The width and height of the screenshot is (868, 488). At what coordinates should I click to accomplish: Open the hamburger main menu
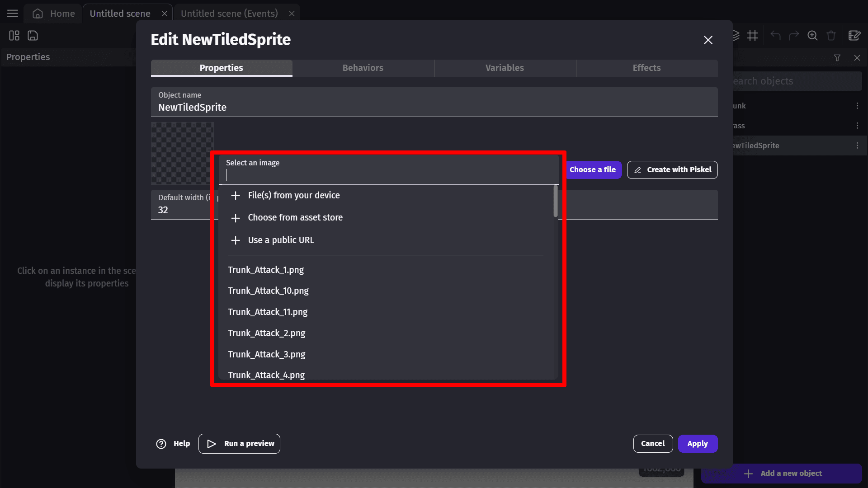(13, 14)
